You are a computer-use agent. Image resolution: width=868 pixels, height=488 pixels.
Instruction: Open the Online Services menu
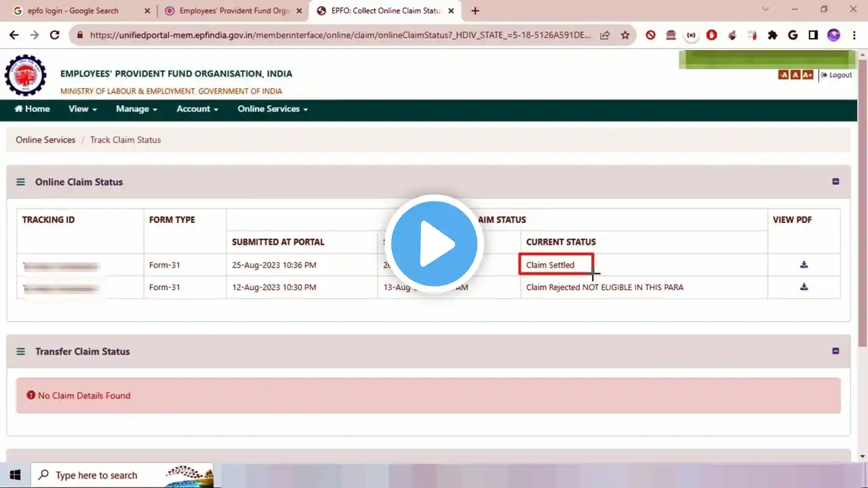coord(272,109)
